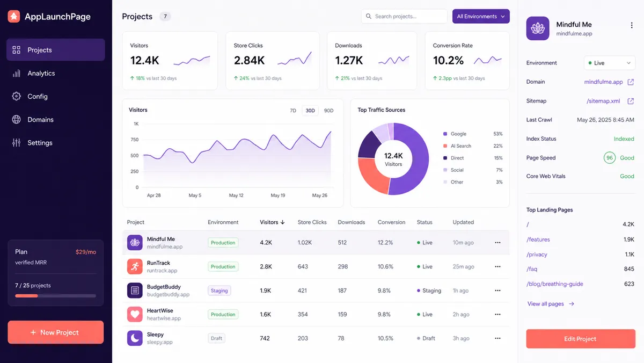The height and width of the screenshot is (363, 644).
Task: Click the 96 page speed score badge
Action: coord(609,158)
